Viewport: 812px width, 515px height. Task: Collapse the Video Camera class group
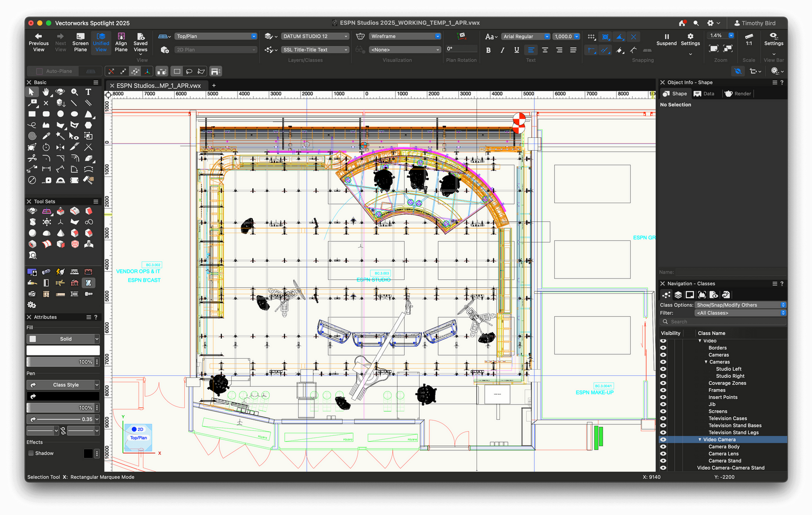[x=700, y=440]
